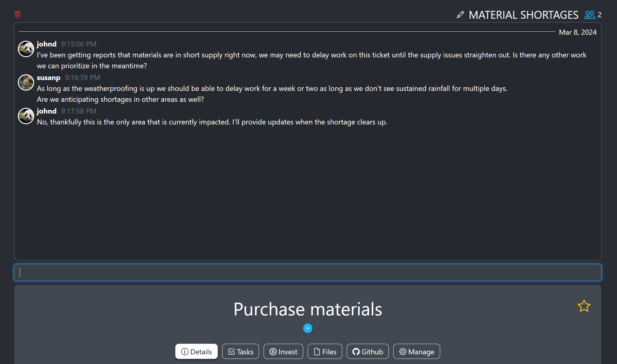This screenshot has height=364, width=617.
Task: Click the dollar sign icon on Invest button
Action: [x=272, y=351]
